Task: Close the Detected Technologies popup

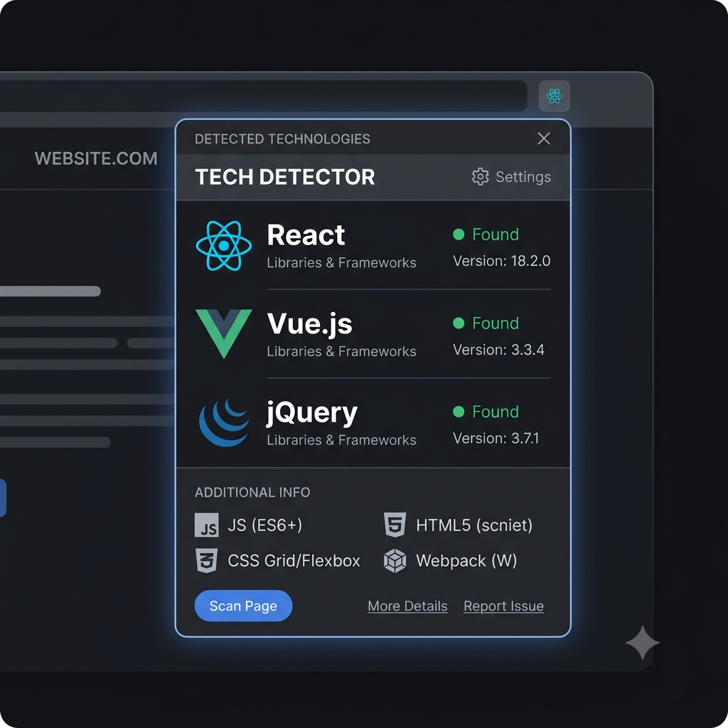Action: pos(544,139)
